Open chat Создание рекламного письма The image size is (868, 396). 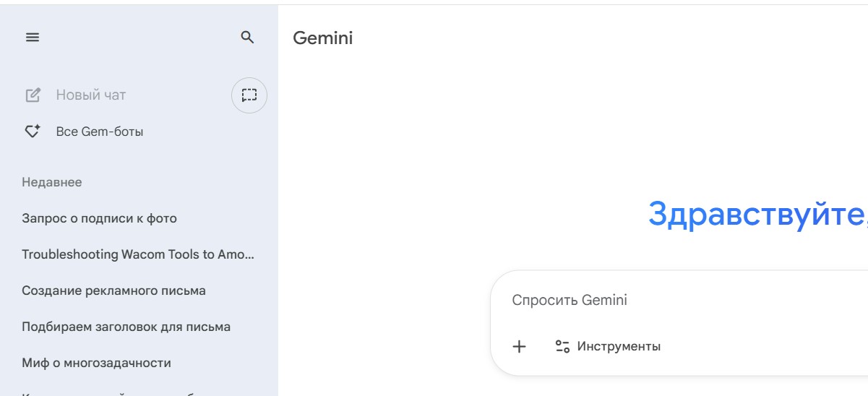[113, 290]
